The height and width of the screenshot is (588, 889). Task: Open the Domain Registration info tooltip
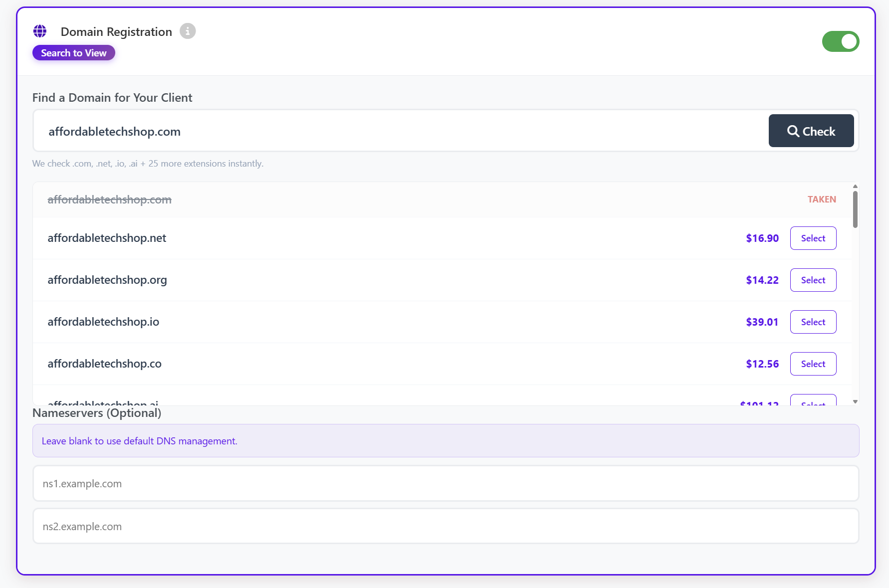tap(187, 31)
